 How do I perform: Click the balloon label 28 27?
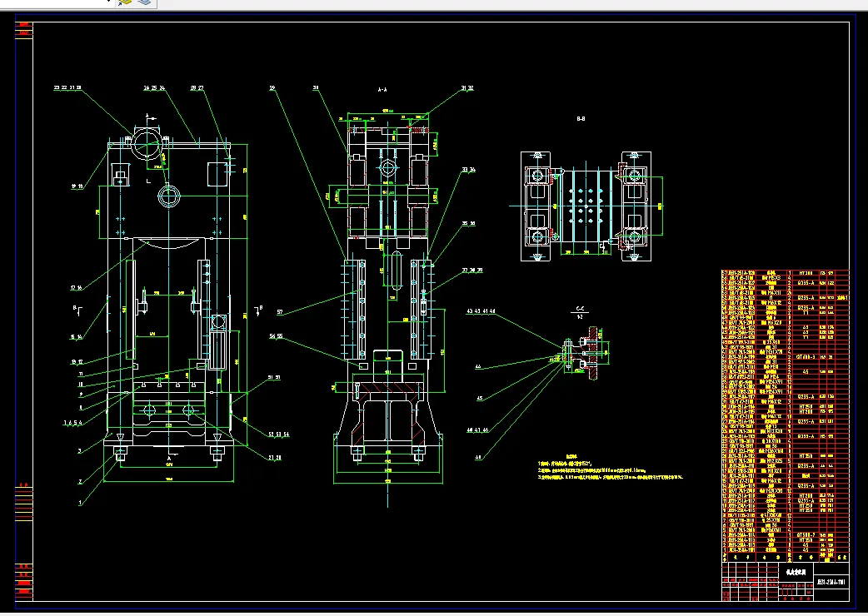click(197, 88)
